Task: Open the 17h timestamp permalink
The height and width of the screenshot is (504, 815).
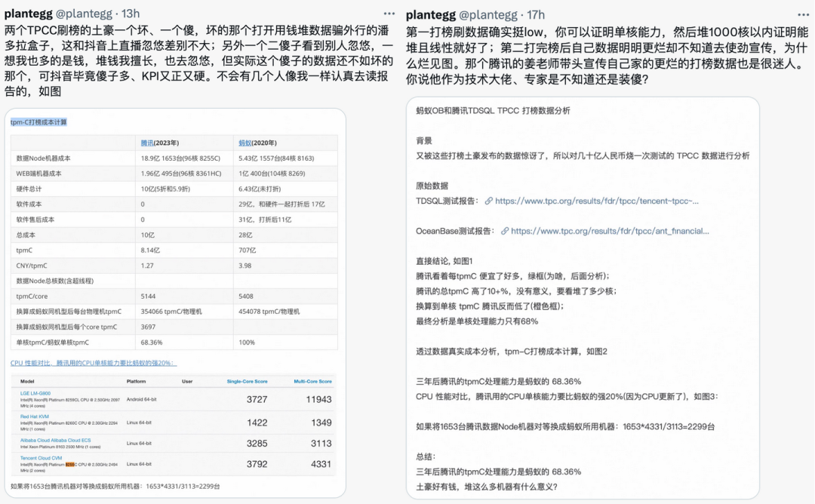Action: [535, 14]
